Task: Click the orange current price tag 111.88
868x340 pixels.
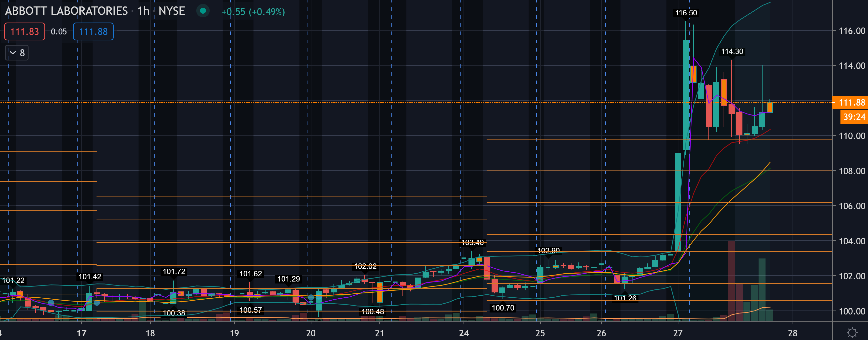Action: coord(850,102)
